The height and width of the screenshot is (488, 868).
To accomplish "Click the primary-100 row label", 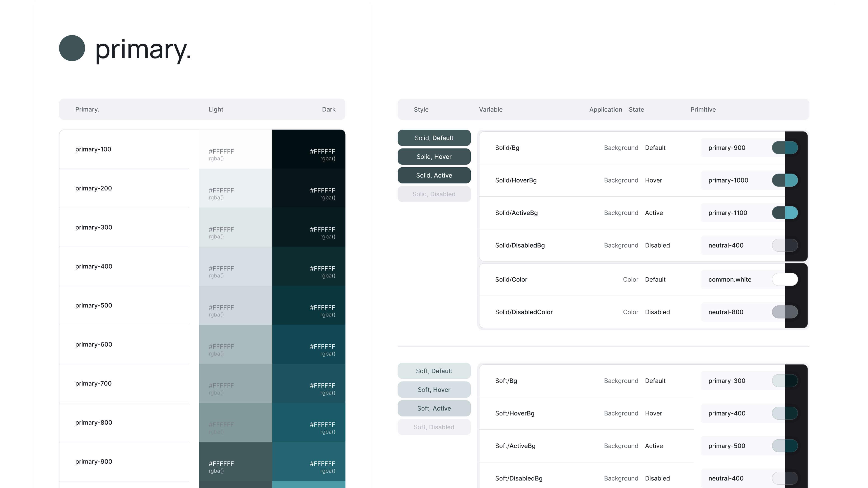I will [93, 149].
